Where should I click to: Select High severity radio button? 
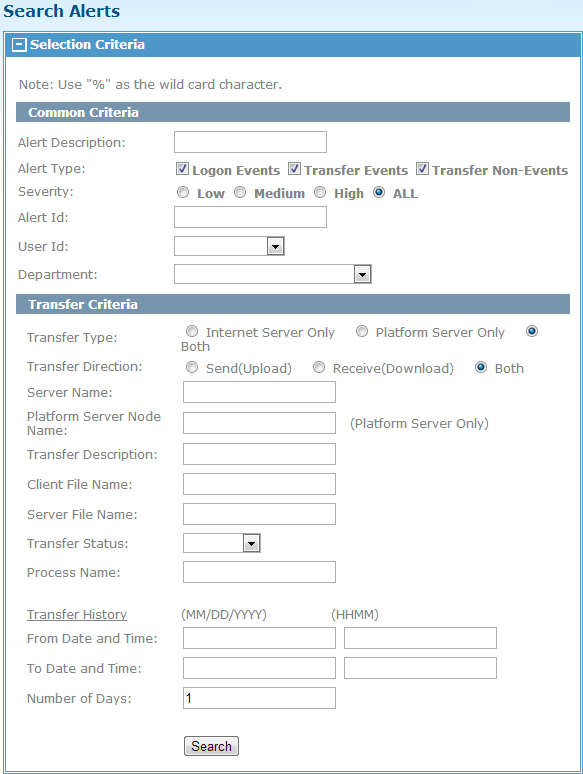(x=320, y=192)
